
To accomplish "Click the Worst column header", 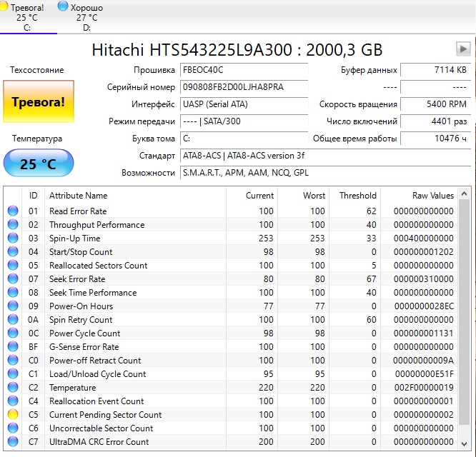I will coord(304,196).
